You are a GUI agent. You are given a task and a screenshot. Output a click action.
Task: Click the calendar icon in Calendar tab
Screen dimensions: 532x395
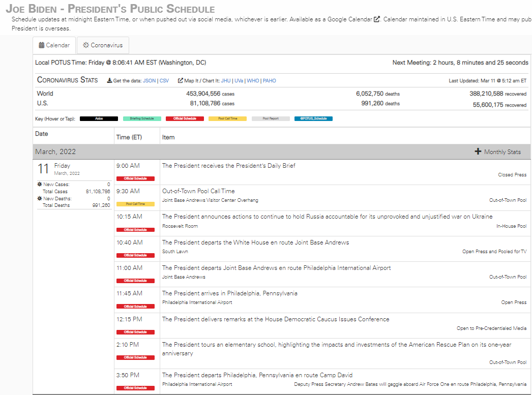[41, 45]
